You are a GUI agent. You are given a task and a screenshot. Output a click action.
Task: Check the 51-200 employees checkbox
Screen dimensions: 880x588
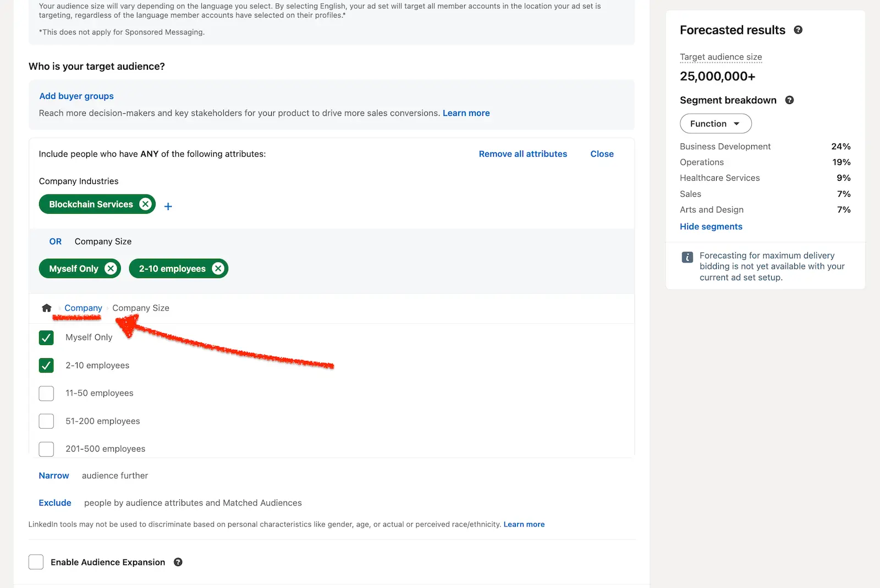click(x=47, y=421)
